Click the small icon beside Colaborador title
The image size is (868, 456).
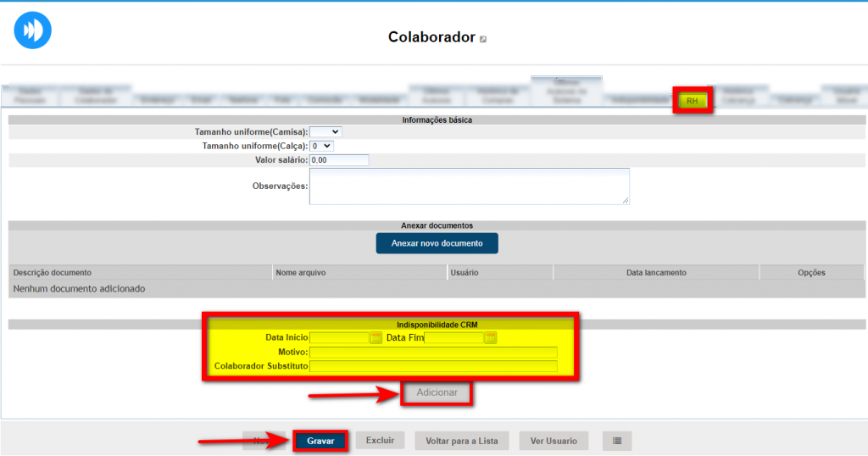[x=483, y=39]
